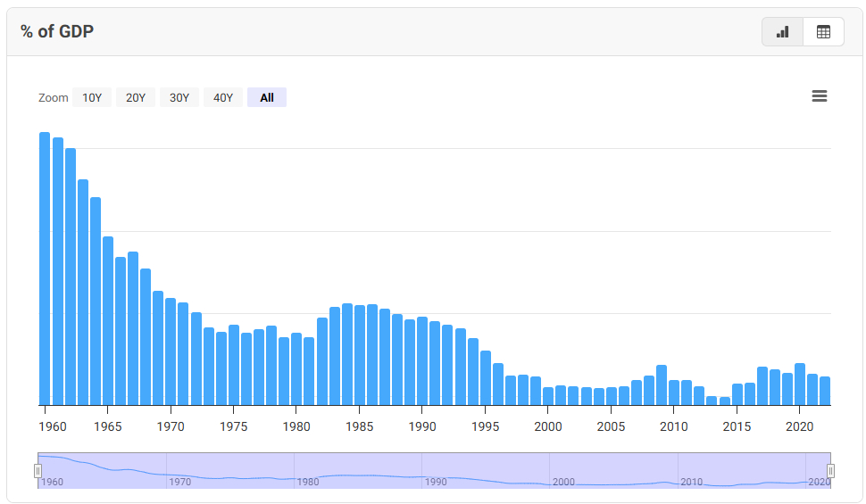Select the 40Y zoom option
The width and height of the screenshot is (866, 504).
coord(223,98)
